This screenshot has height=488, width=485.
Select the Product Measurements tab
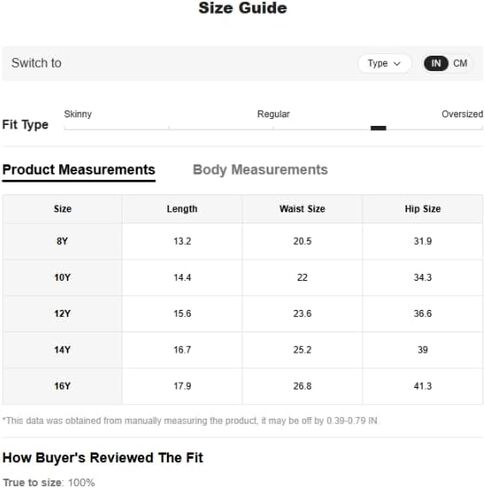(79, 170)
